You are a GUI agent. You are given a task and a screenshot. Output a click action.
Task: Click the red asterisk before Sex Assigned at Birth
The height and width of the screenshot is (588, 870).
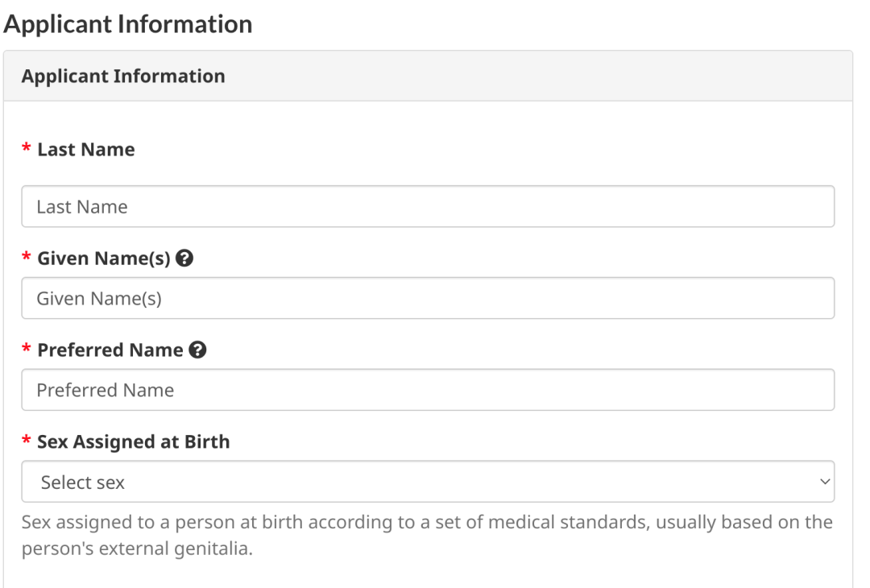tap(27, 443)
